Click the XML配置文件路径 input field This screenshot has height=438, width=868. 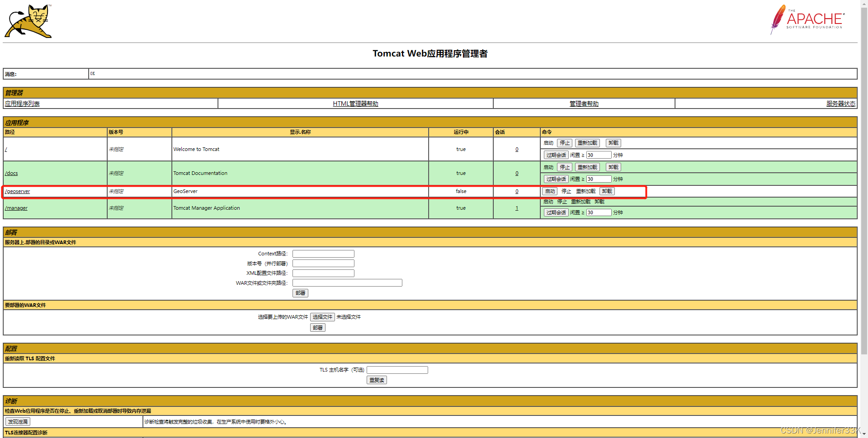[x=323, y=273]
